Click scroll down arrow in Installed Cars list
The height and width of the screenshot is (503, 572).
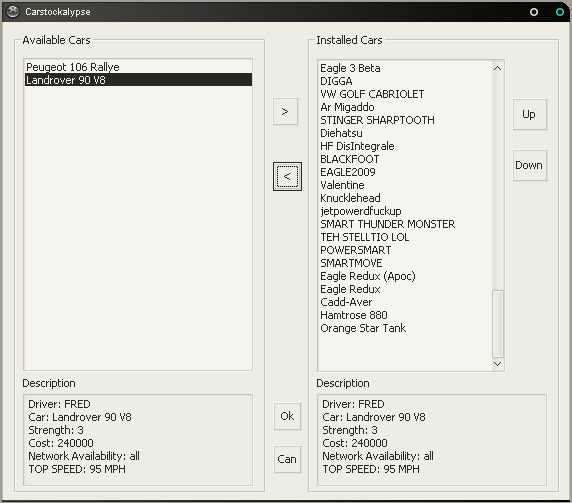pyautogui.click(x=497, y=364)
